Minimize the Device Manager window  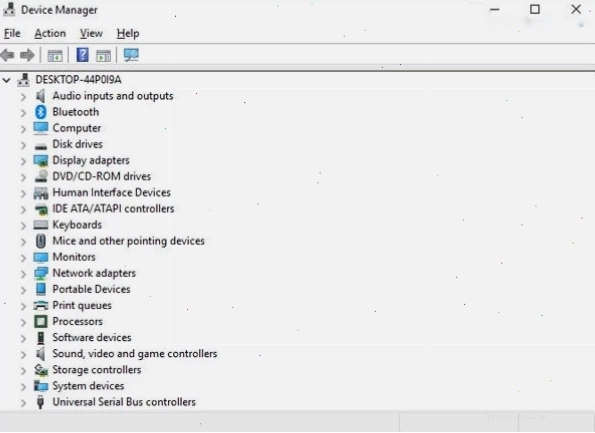point(494,9)
